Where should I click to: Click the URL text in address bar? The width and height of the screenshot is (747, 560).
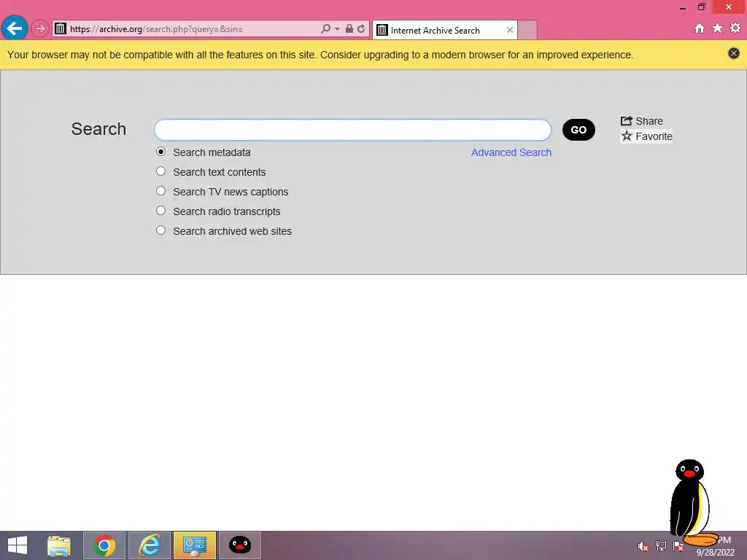[156, 29]
